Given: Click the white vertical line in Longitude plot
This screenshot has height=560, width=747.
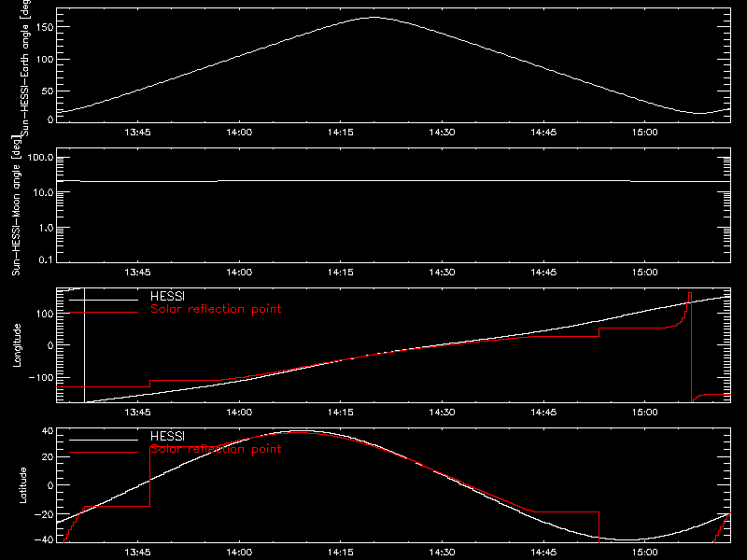Looking at the screenshot, I should 84,345.
